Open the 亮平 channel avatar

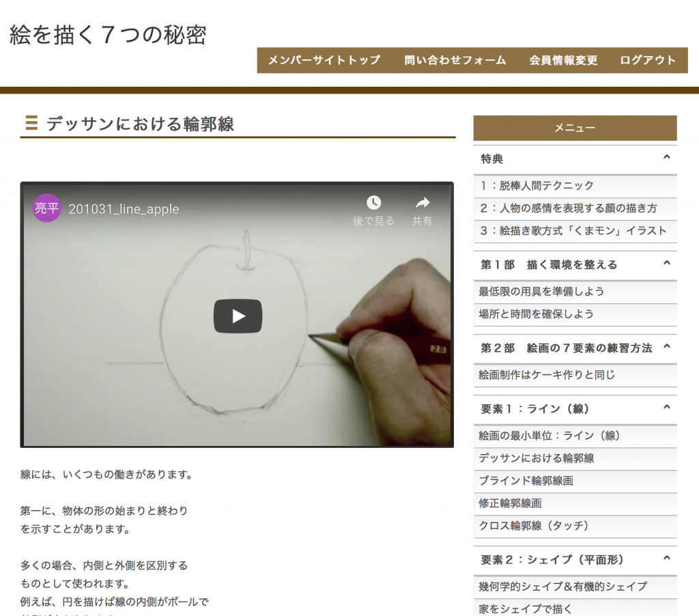click(47, 208)
